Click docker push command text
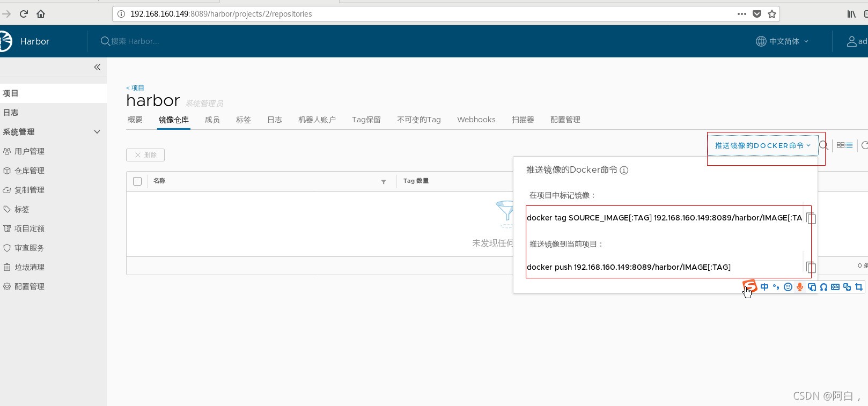Image resolution: width=868 pixels, height=406 pixels. click(629, 267)
